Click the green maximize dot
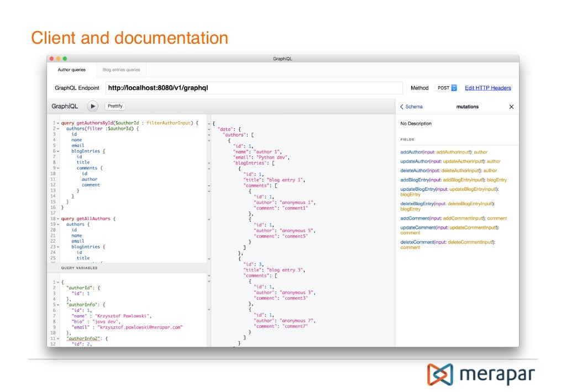Image resolution: width=566 pixels, height=392 pixels. pos(65,59)
